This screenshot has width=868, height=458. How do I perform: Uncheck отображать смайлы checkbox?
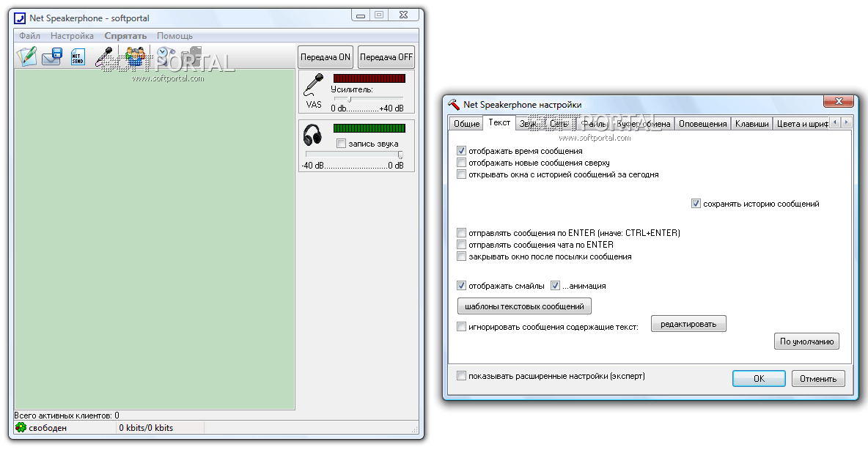pos(462,286)
